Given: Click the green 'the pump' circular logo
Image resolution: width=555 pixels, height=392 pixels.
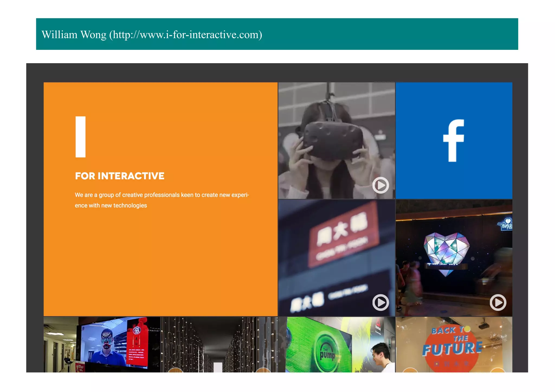Looking at the screenshot, I should coord(328,352).
